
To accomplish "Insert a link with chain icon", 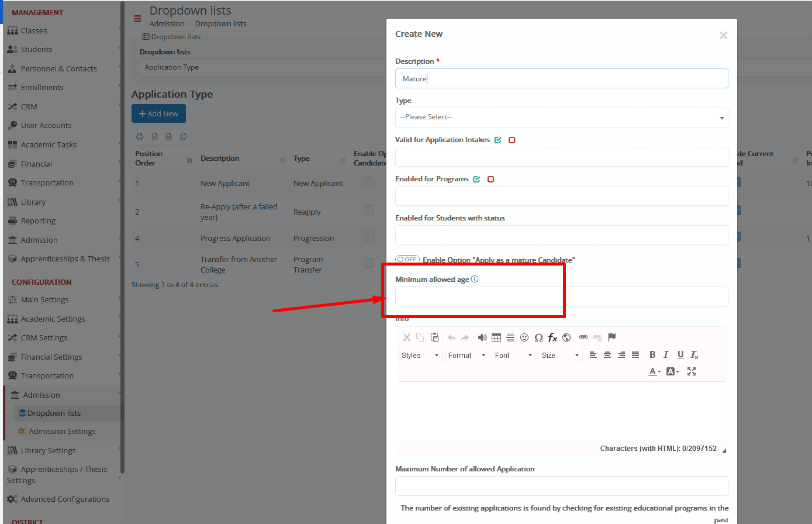I will 583,337.
